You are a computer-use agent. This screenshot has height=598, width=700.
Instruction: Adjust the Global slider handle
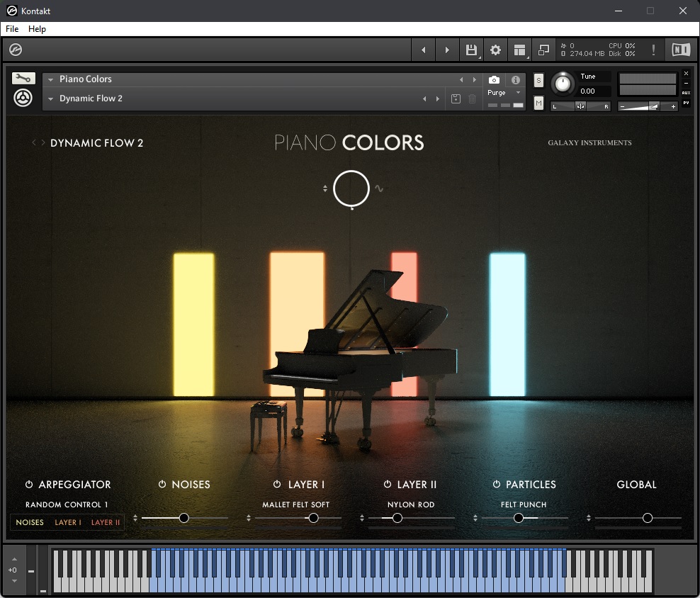[x=647, y=518]
